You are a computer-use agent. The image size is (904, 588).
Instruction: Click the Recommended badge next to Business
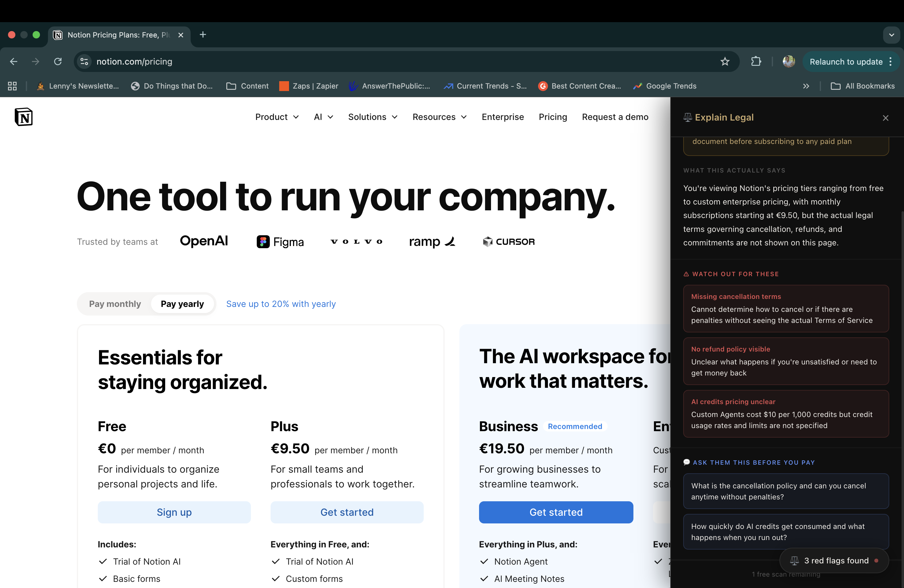575,427
